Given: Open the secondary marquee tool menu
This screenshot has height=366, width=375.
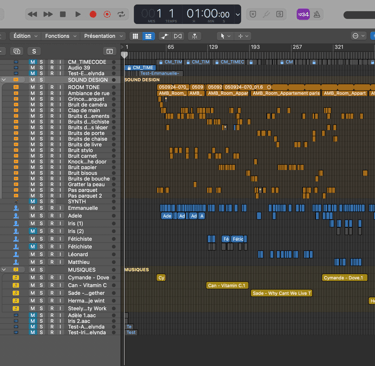Looking at the screenshot, I should (243, 36).
